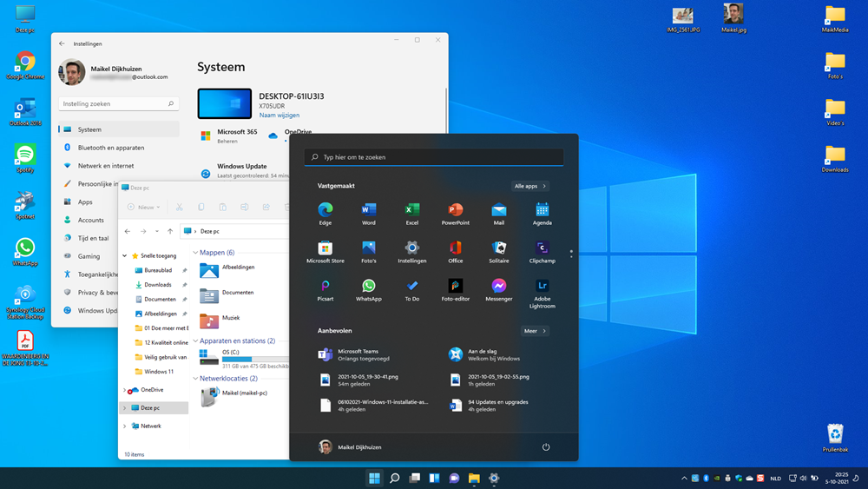
Task: Select the Prullenbak recycle bin icon
Action: pyautogui.click(x=835, y=438)
